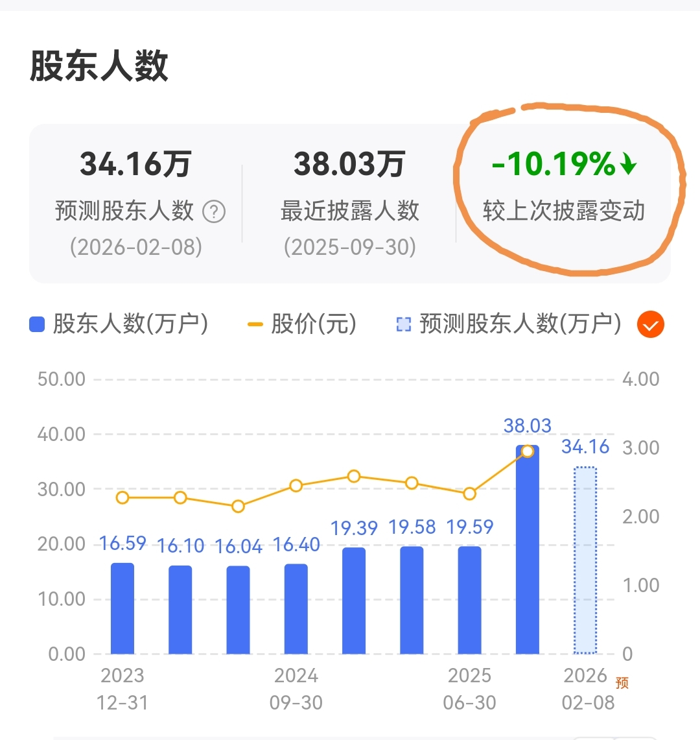700x740 pixels.
Task: Click the orange 预 marker near 2026
Action: pyautogui.click(x=622, y=683)
